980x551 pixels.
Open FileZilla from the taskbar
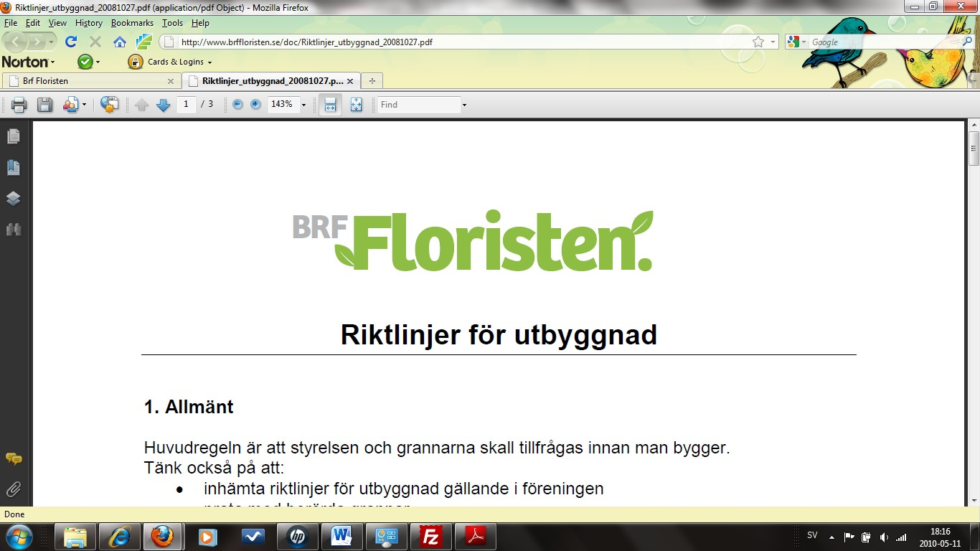coord(431,537)
